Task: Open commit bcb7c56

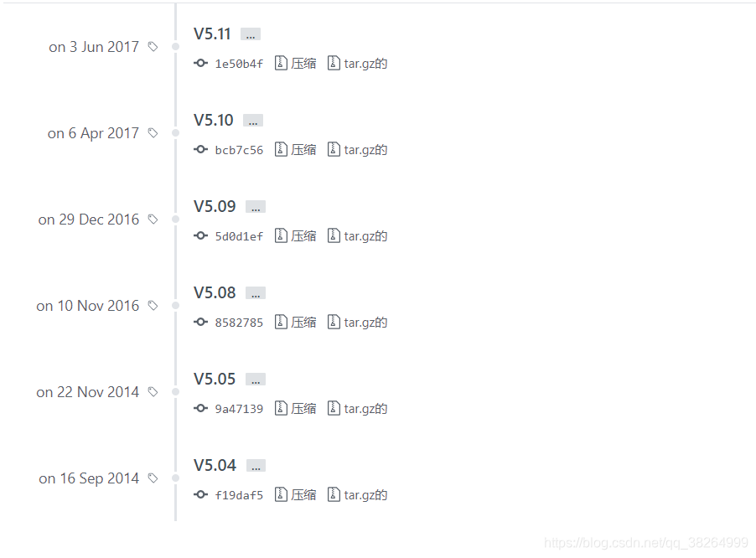Action: (239, 150)
